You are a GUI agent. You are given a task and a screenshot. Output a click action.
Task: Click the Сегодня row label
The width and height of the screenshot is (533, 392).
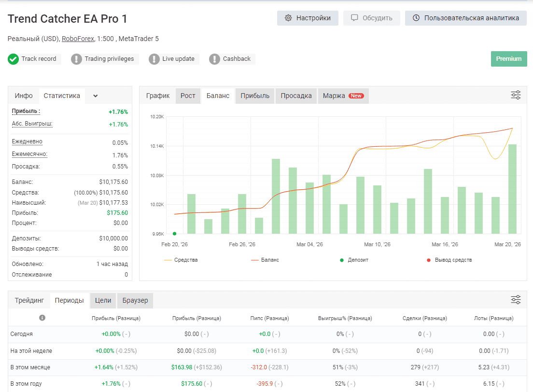click(x=21, y=334)
